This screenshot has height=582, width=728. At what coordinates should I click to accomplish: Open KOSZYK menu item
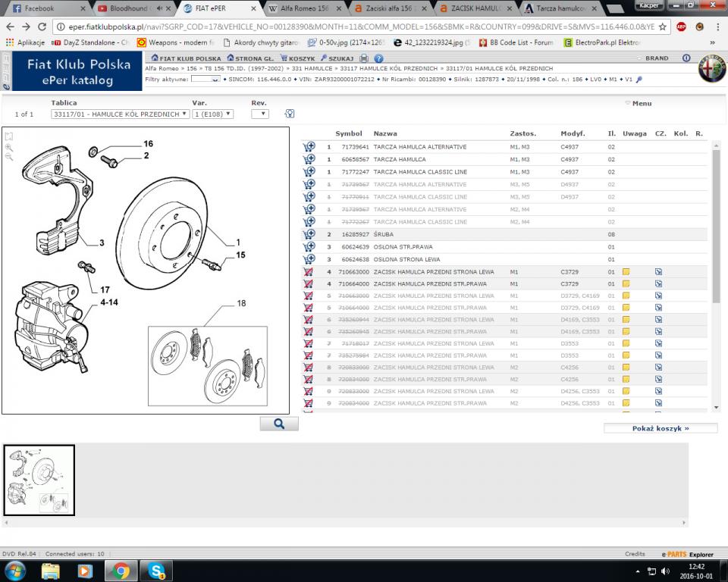(x=297, y=58)
